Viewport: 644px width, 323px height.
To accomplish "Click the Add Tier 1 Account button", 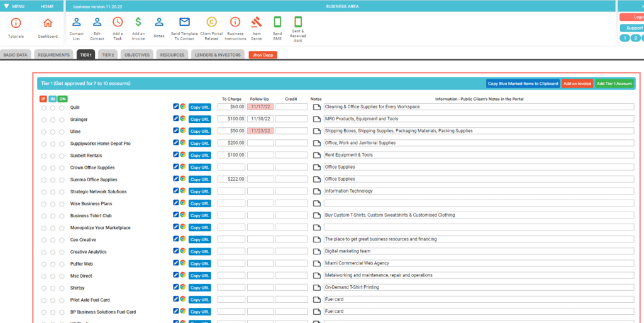I will pos(614,83).
